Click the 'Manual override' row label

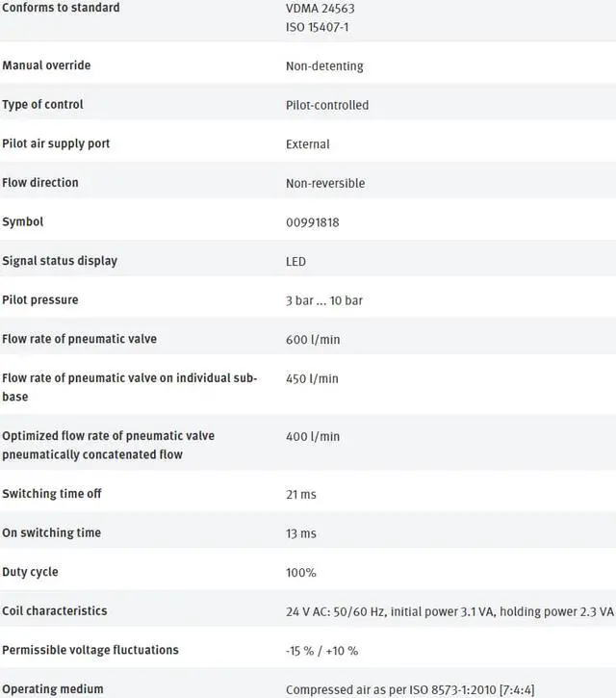point(46,65)
